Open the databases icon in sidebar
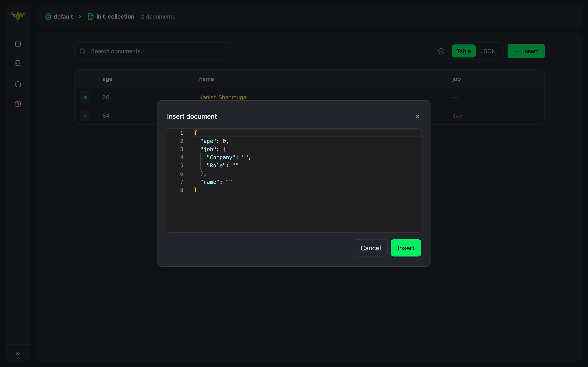 tap(18, 63)
